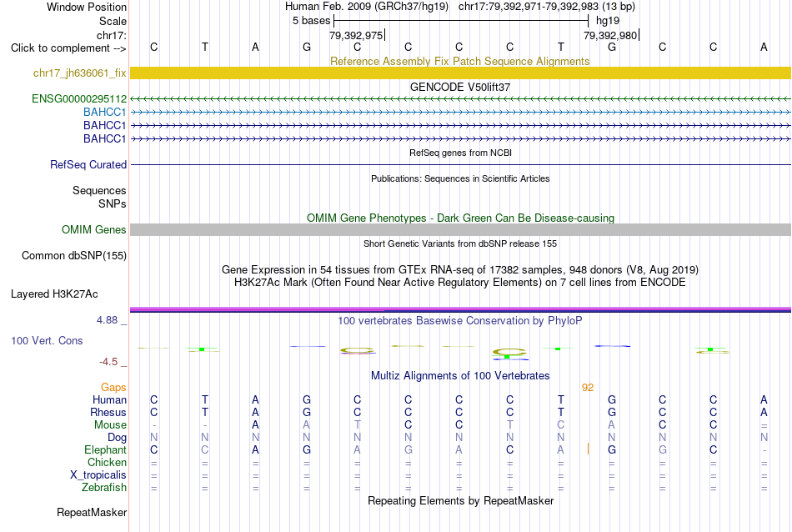Click the chr17_jh636061_fix track label
The image size is (792, 532).
coord(79,73)
